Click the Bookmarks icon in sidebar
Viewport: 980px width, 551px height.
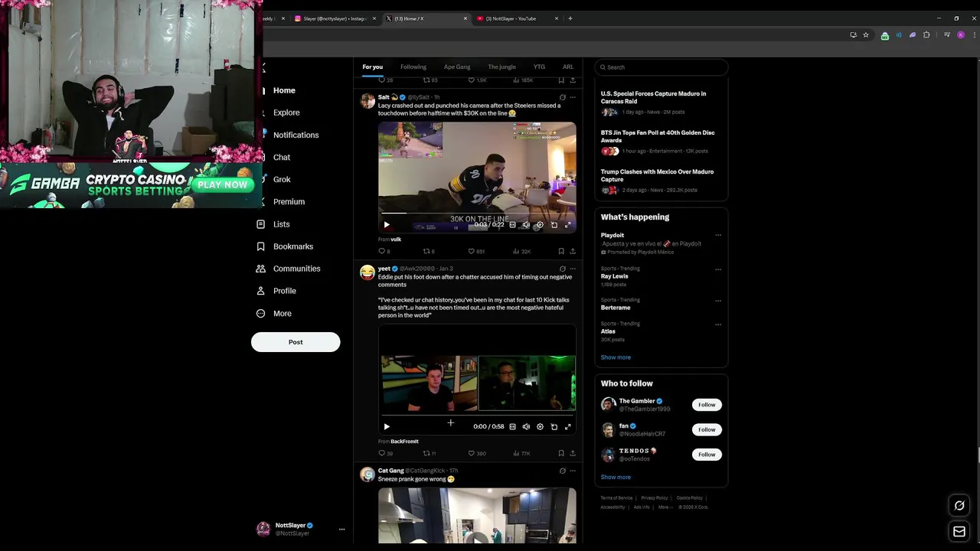260,246
